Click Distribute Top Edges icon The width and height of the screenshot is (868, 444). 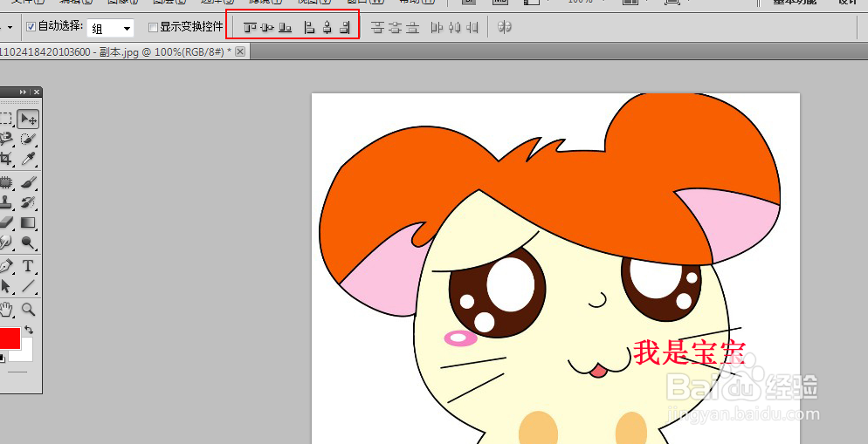tap(377, 27)
